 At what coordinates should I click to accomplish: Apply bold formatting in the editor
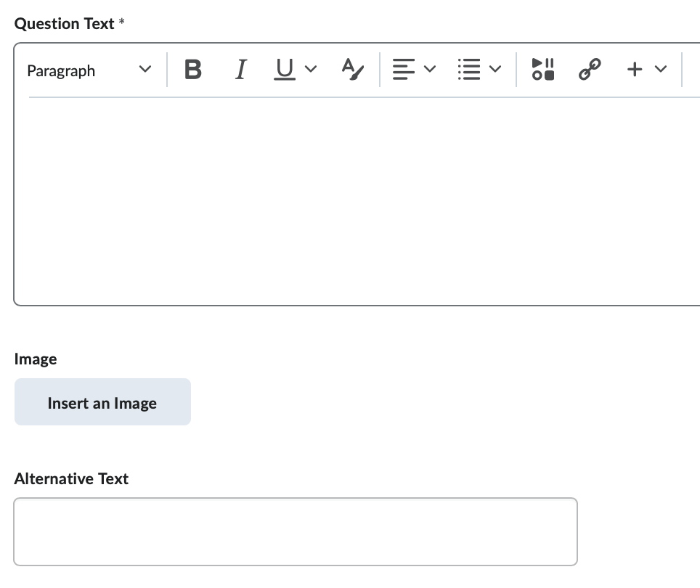click(x=192, y=69)
